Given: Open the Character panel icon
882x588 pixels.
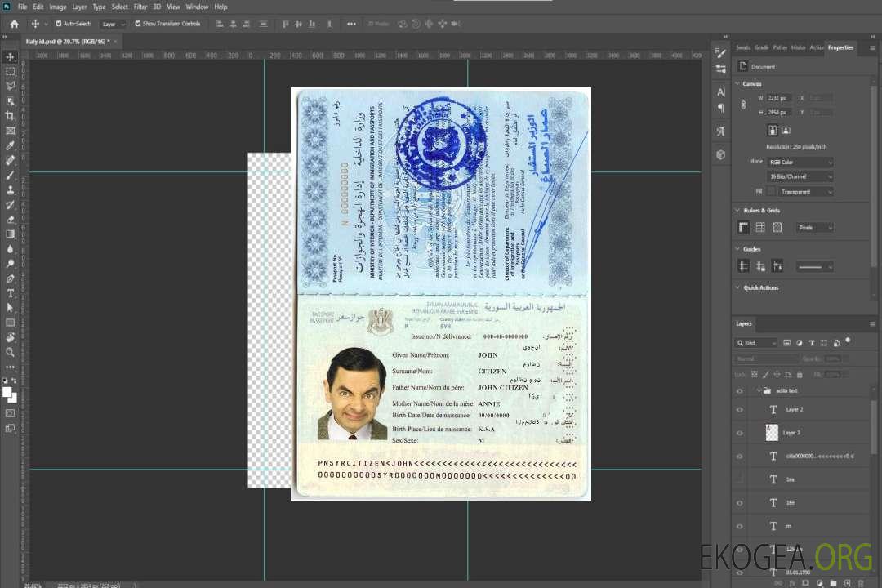Looking at the screenshot, I should pyautogui.click(x=721, y=91).
